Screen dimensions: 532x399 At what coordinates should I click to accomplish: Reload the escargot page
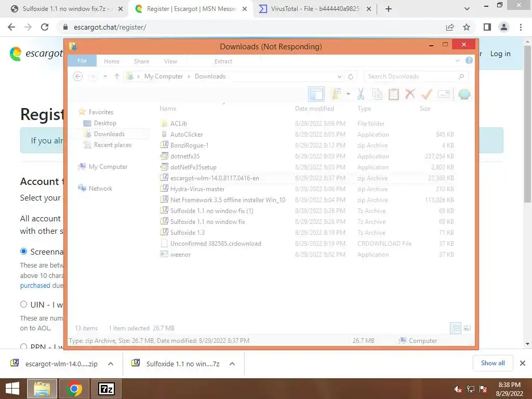pyautogui.click(x=45, y=27)
